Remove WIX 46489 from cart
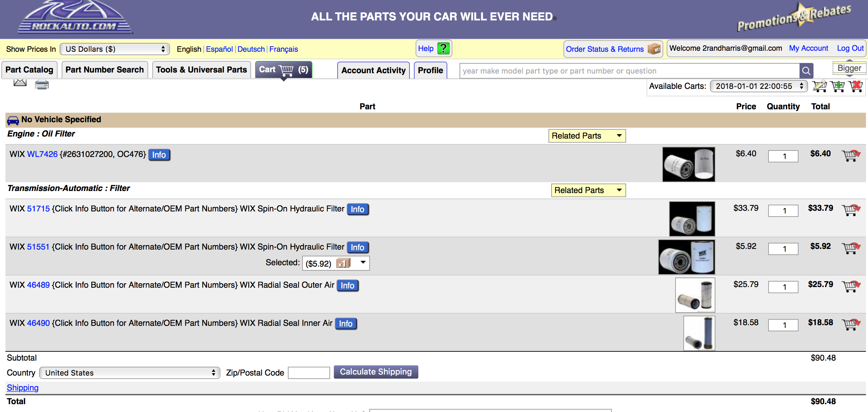Screen dimensions: 868x412 point(851,286)
